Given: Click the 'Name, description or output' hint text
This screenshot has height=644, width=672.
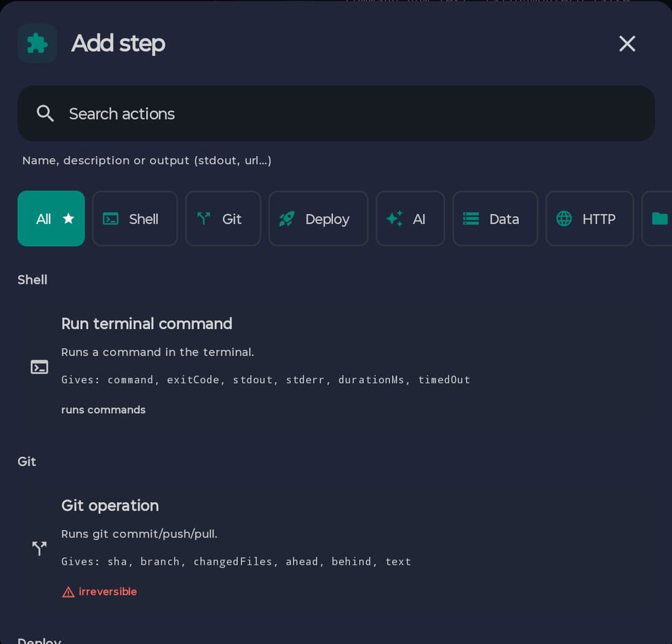Looking at the screenshot, I should pyautogui.click(x=147, y=161).
